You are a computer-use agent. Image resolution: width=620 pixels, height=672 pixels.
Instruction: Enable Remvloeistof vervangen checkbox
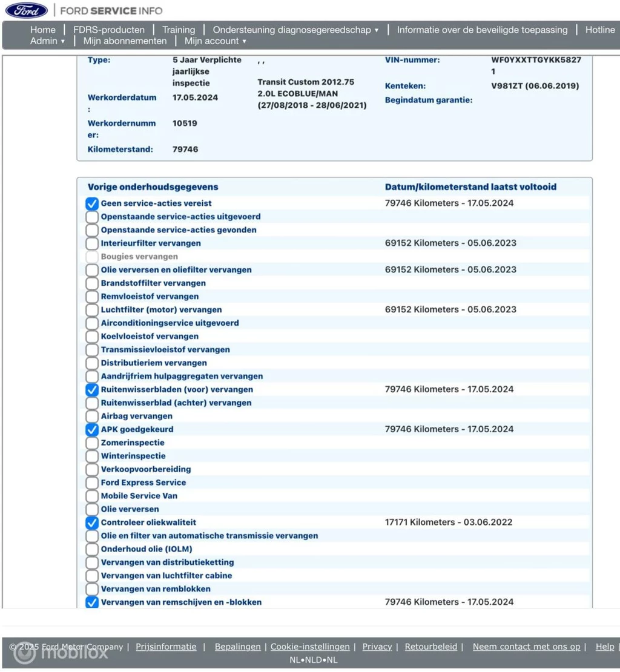pos(91,297)
